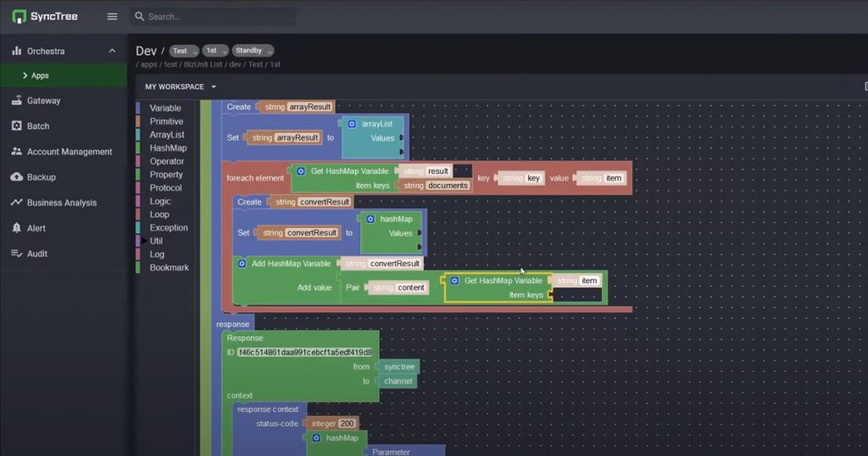Click the Alert bell icon
The height and width of the screenshot is (456, 868).
(x=17, y=228)
